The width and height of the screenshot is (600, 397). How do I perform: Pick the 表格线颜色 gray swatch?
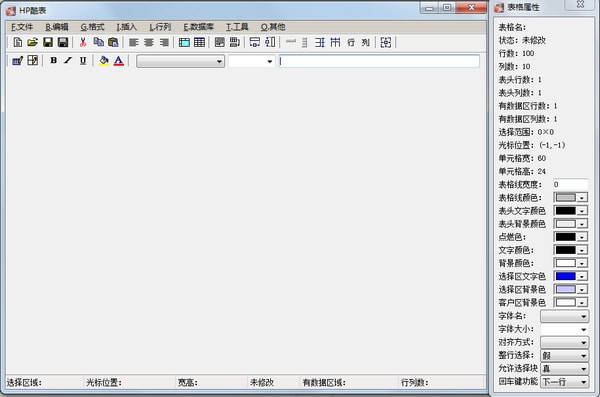click(566, 198)
